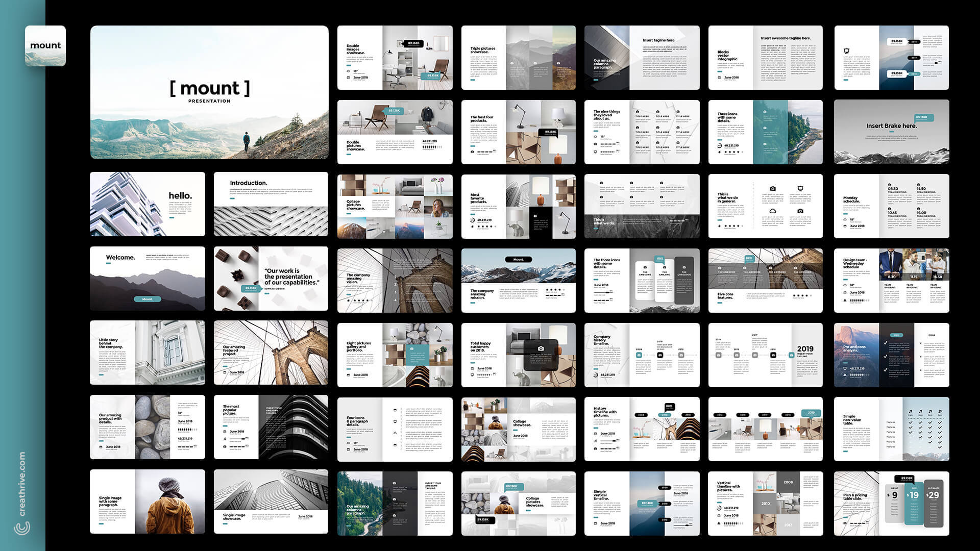Click the teal Mount. button on Welcome slide
The width and height of the screenshot is (980, 551).
[147, 299]
